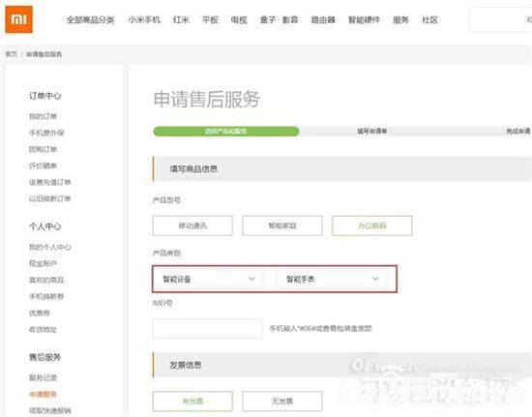Open 盒子 in the top navigation
Viewport: 532px width, 417px height.
tap(268, 20)
